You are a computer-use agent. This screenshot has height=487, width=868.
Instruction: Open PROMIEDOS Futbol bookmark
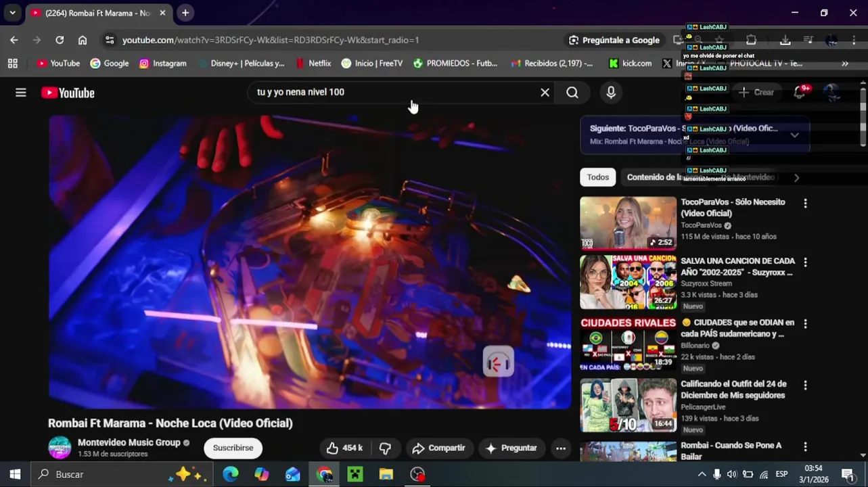click(455, 63)
